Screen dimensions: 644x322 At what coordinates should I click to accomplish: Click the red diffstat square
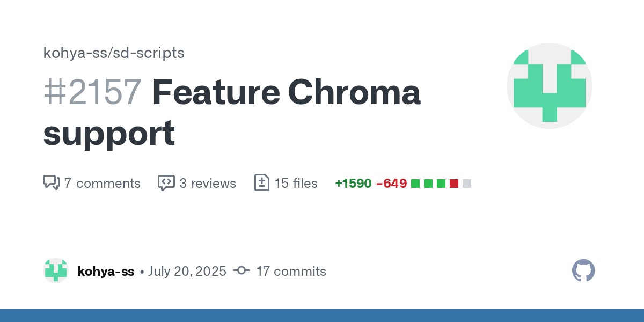click(x=454, y=184)
